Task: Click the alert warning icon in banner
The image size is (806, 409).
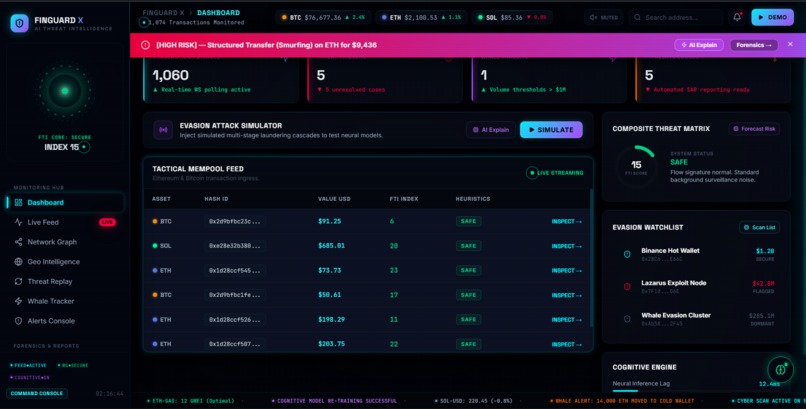Action: 145,45
